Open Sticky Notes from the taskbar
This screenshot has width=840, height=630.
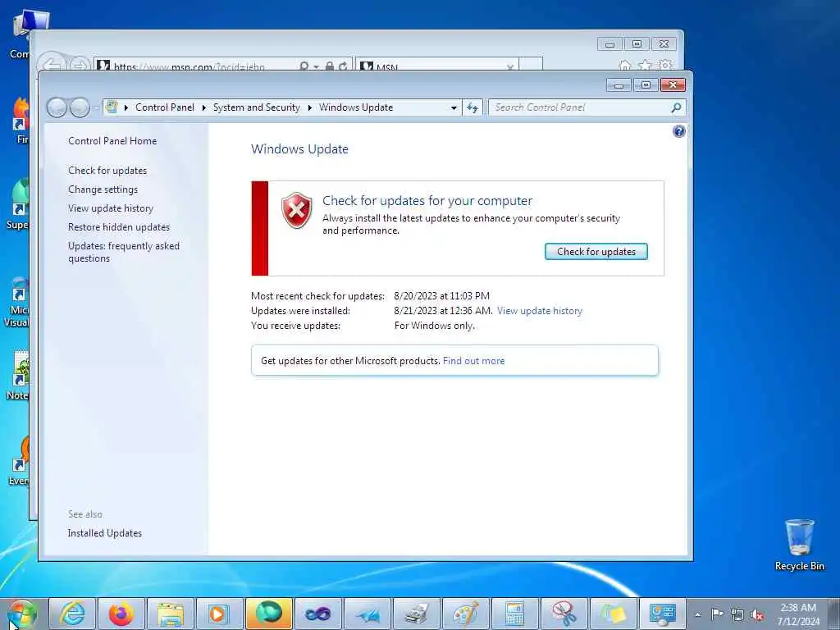(x=614, y=614)
